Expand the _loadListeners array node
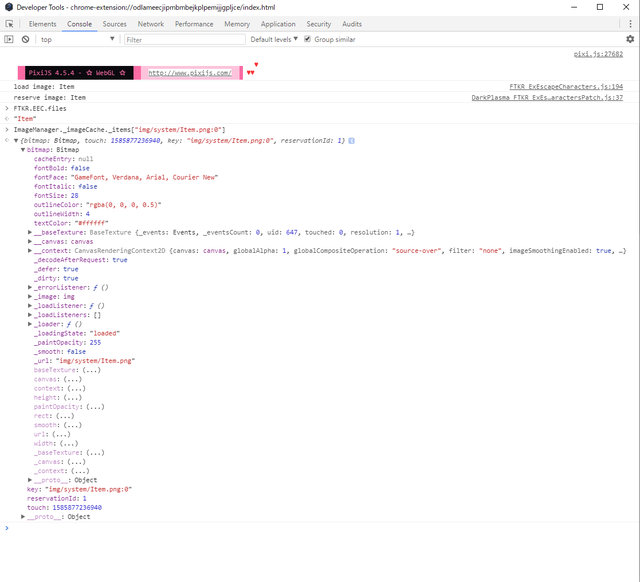640x582 pixels. (30, 315)
